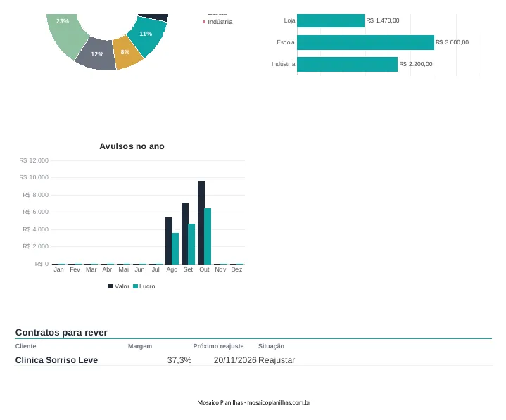The image size is (506, 420).
Task: Click the 20/11/2026 adjustment date
Action: pyautogui.click(x=235, y=360)
